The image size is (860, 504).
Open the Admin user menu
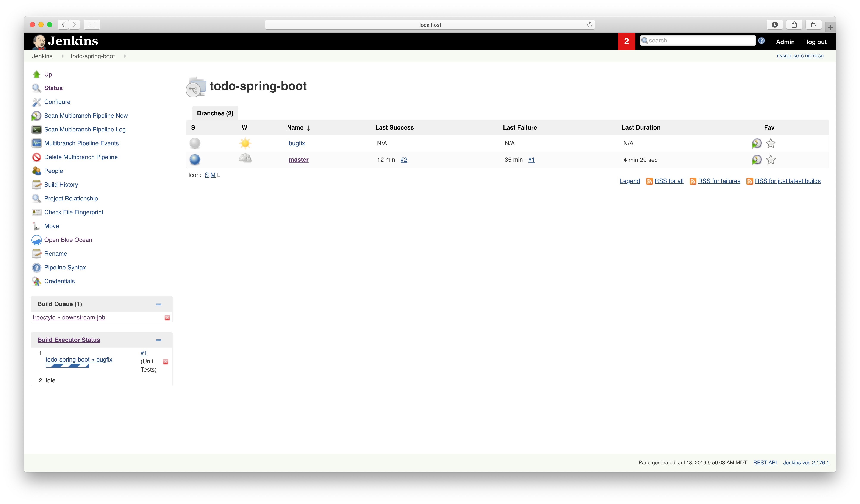[785, 42]
